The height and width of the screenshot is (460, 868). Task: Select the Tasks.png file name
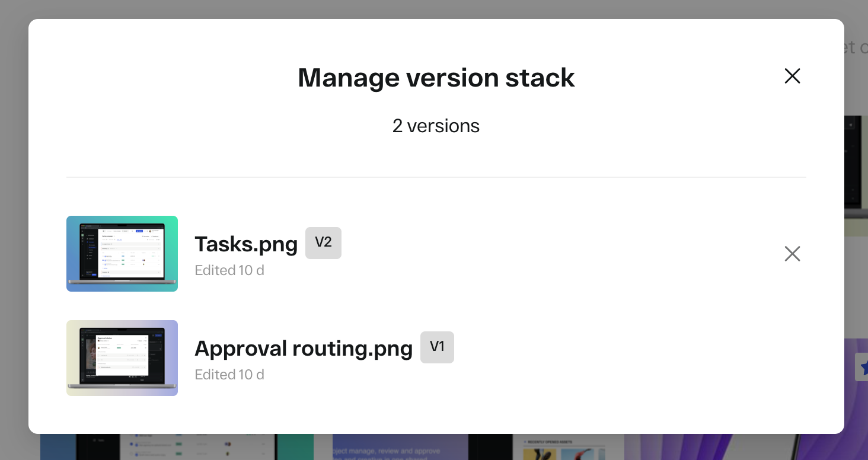[246, 244]
